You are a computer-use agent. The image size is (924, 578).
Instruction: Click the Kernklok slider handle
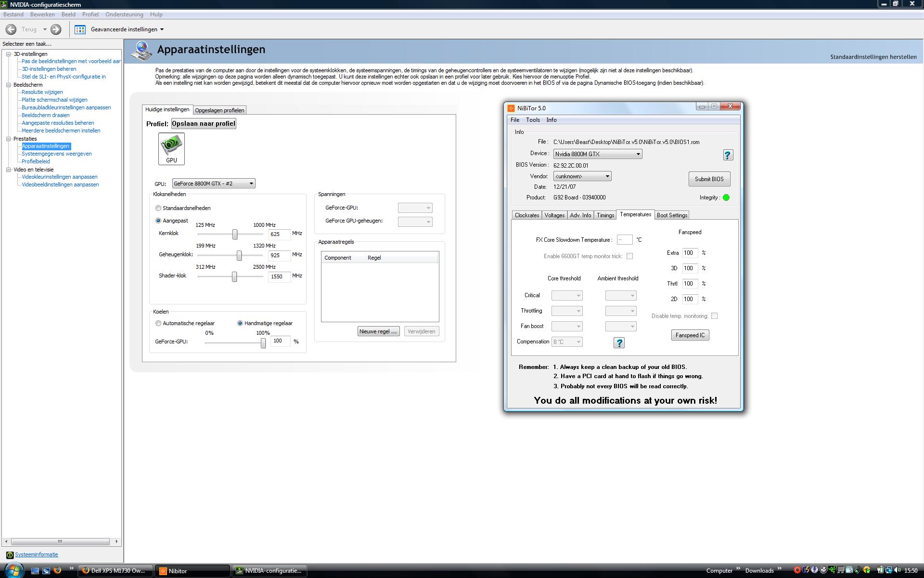tap(235, 234)
